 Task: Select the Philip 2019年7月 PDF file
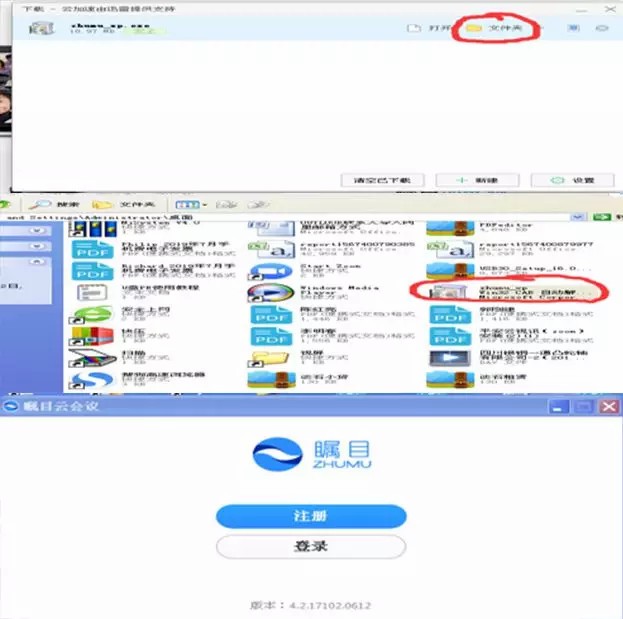tap(154, 249)
